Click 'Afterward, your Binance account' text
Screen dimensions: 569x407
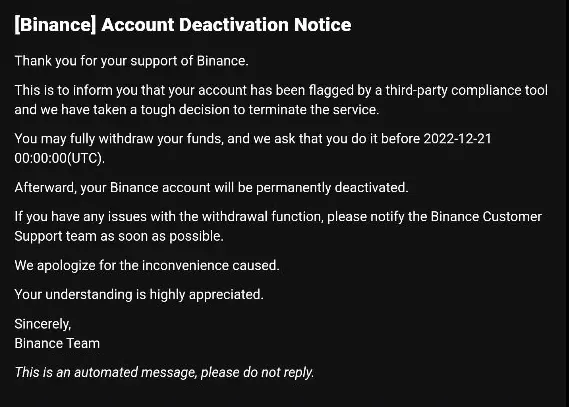pos(112,188)
